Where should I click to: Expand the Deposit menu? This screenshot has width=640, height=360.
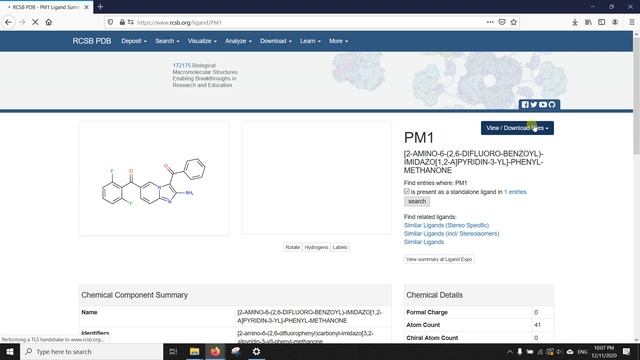coord(134,41)
